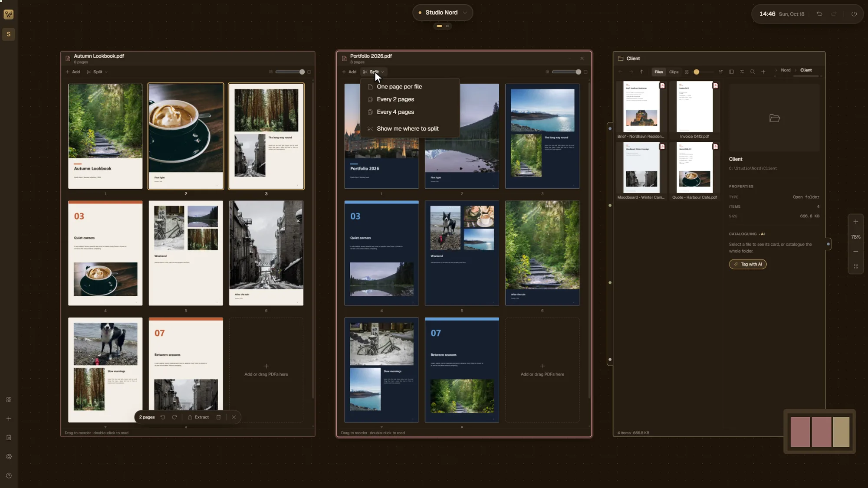Click the apps grid icon in left sidebar
The width and height of the screenshot is (868, 488).
(9, 400)
